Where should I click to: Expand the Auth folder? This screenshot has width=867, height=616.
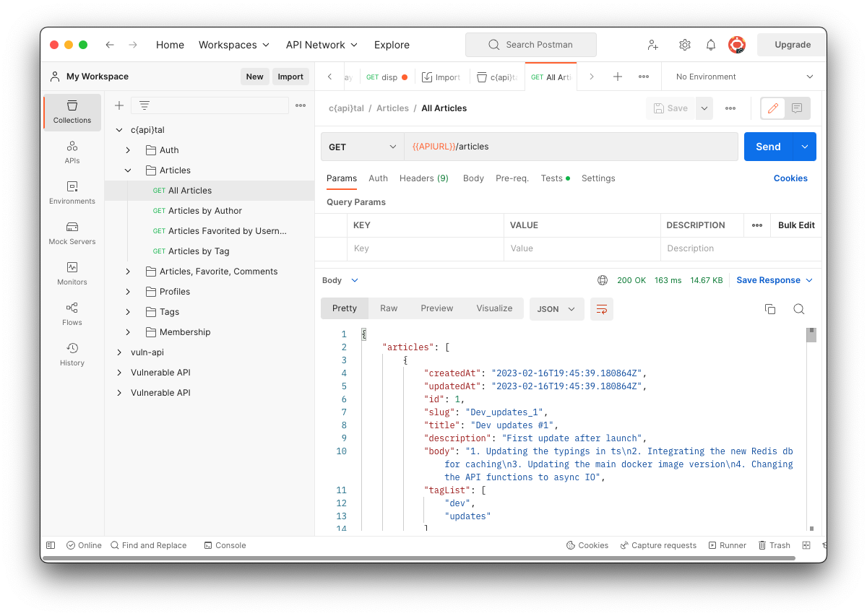tap(128, 150)
